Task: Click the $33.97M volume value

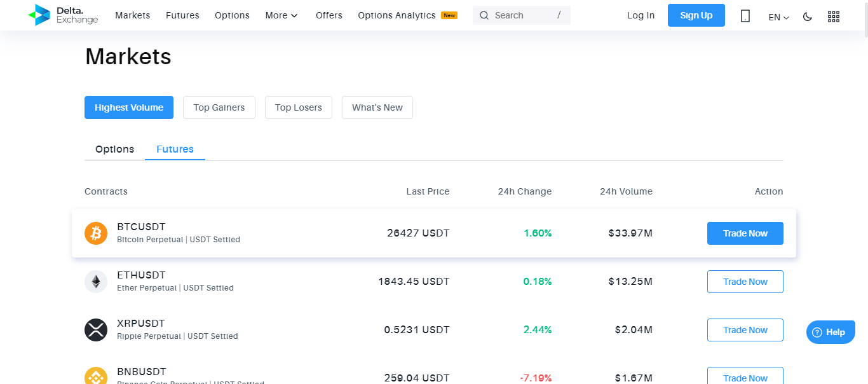Action: pyautogui.click(x=630, y=233)
